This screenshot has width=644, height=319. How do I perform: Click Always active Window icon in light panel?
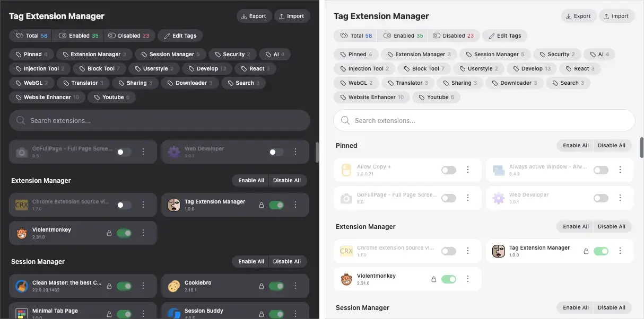coord(499,170)
